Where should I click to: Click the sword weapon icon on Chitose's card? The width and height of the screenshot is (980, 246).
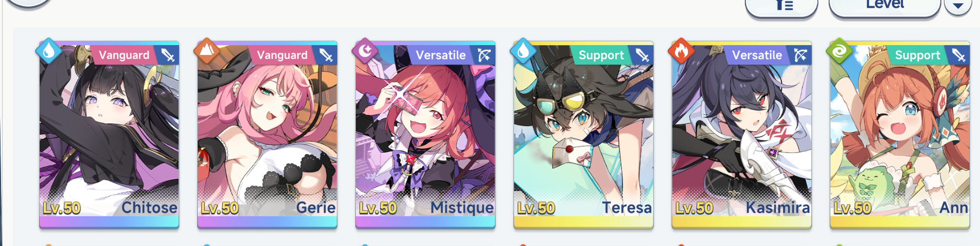click(x=167, y=55)
